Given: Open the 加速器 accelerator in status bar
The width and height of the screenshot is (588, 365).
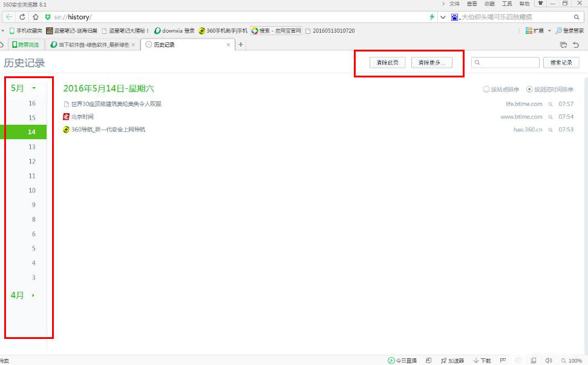Looking at the screenshot, I should click(452, 361).
